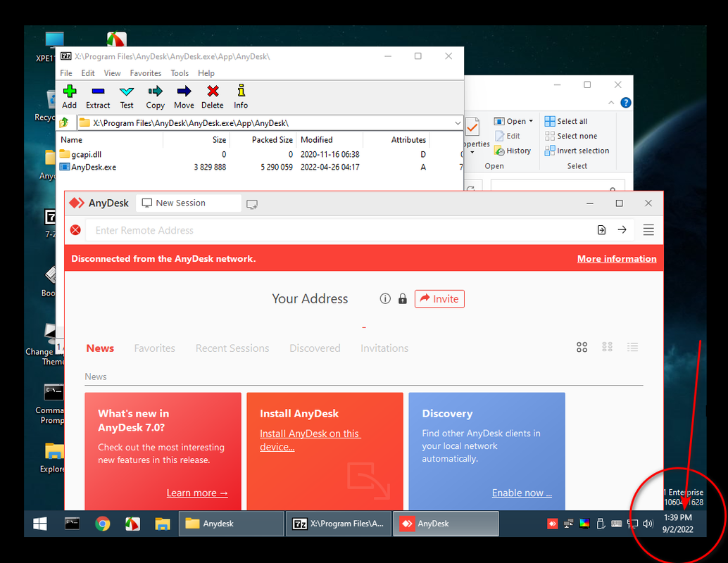Open the Favorites menu in 7-Zip

pos(145,73)
